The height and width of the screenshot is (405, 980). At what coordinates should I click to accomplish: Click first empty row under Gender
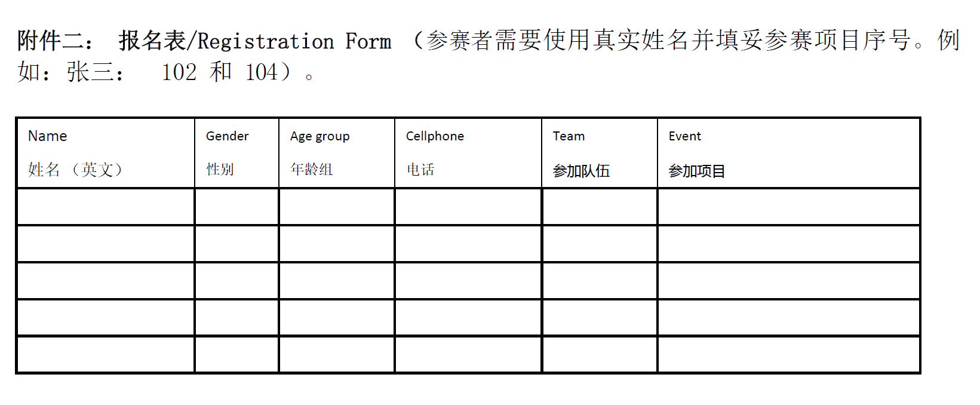coord(236,207)
